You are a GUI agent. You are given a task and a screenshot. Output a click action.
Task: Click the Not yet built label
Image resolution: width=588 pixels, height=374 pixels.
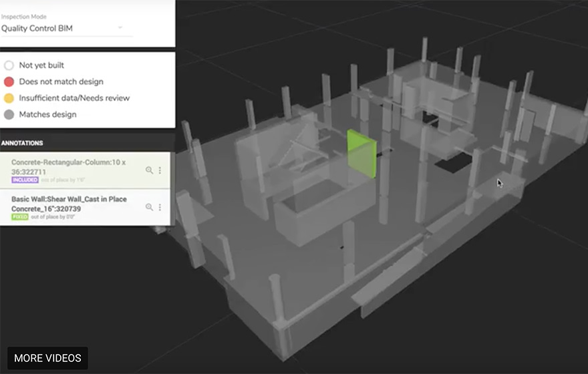tap(41, 65)
